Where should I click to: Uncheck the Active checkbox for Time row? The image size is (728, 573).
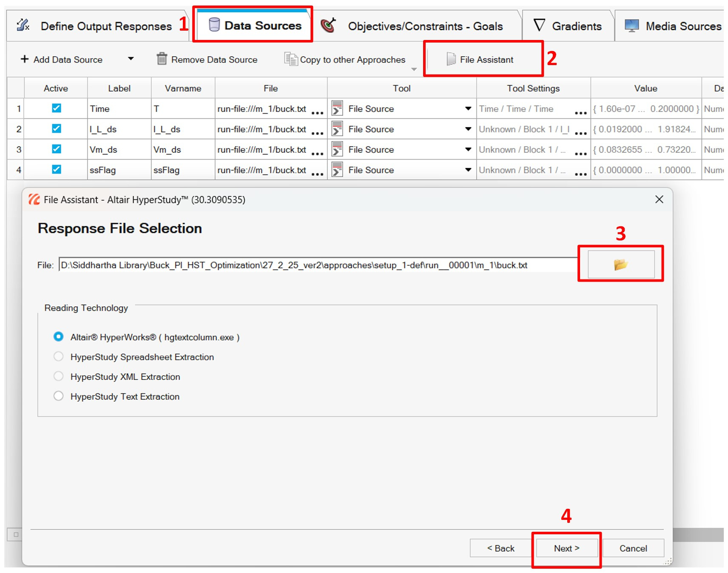[x=56, y=108]
